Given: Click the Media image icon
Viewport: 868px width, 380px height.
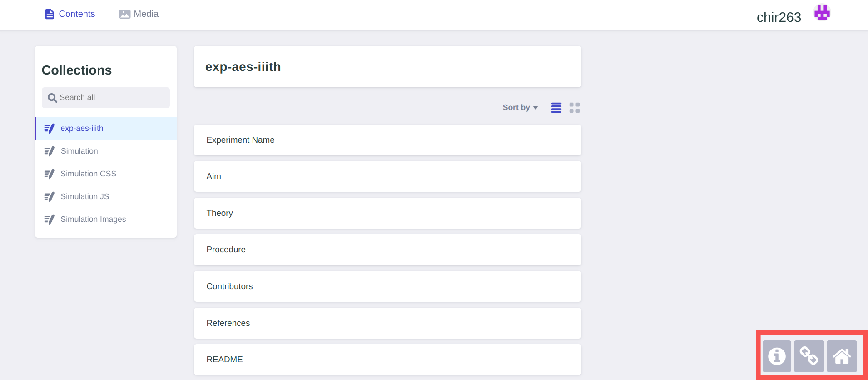Looking at the screenshot, I should (125, 14).
